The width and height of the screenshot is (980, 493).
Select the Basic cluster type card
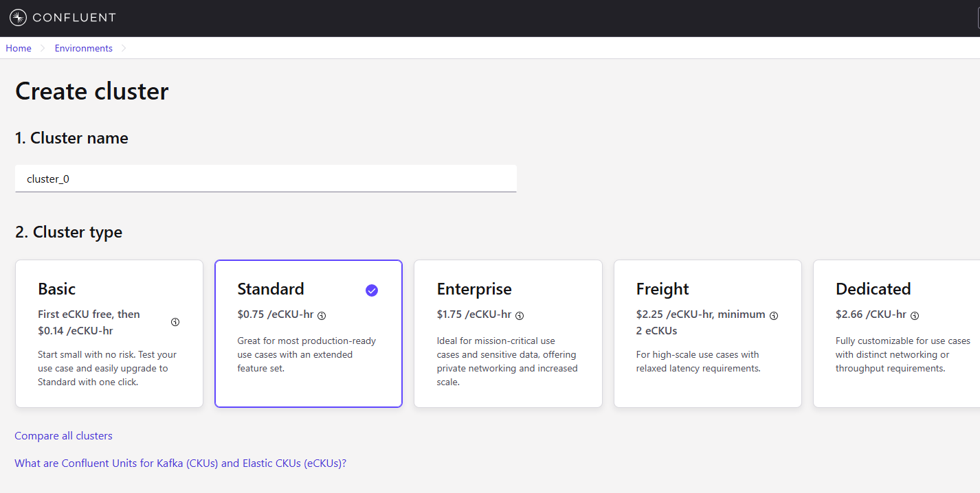109,334
